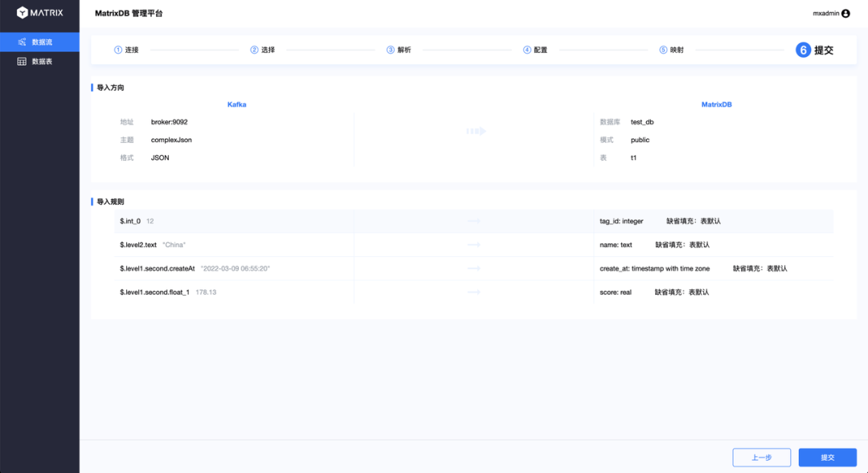Click the JSON format value
The height and width of the screenshot is (473, 868).
click(x=160, y=157)
